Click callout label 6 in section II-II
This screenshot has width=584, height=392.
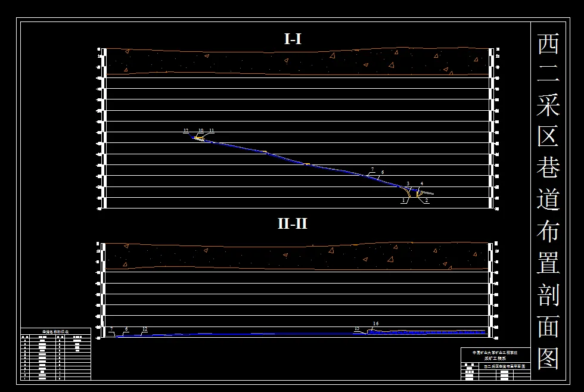pos(126,329)
